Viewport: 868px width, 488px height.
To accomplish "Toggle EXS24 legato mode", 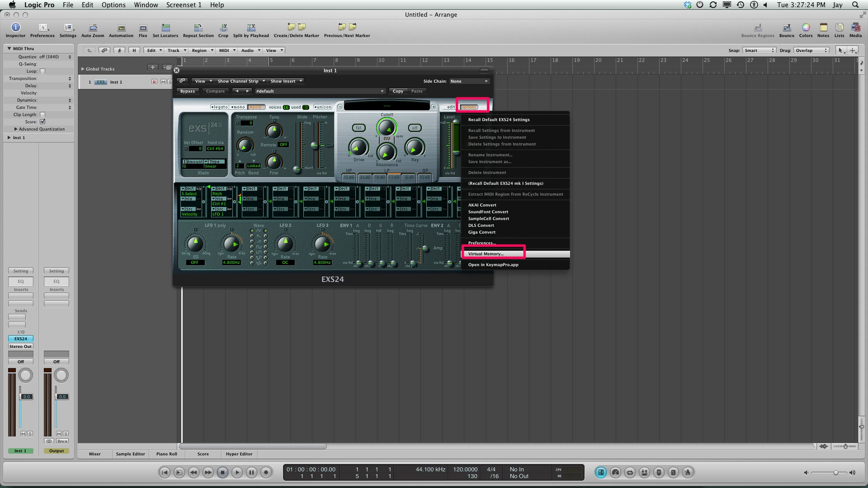I will tap(220, 107).
